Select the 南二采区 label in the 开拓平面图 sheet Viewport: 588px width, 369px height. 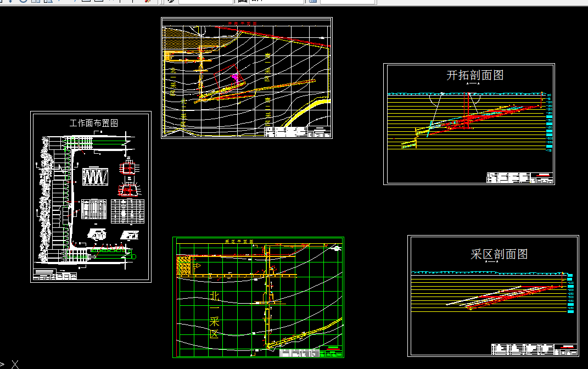(x=267, y=112)
